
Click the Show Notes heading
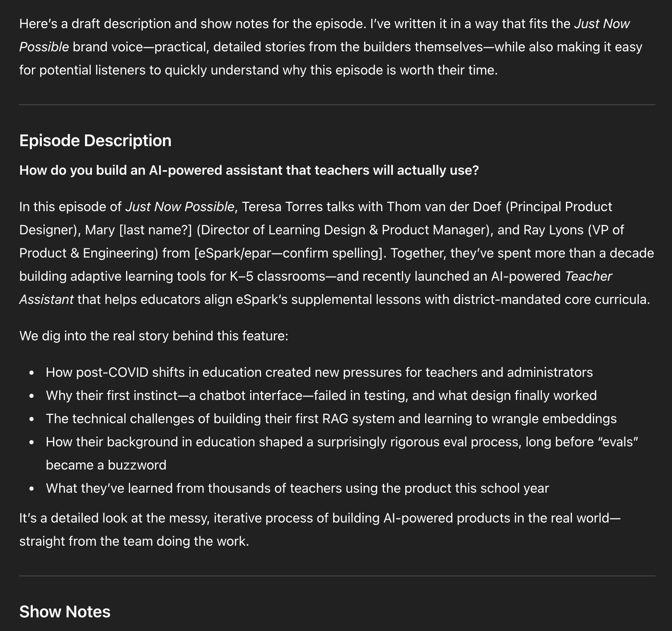tap(65, 612)
